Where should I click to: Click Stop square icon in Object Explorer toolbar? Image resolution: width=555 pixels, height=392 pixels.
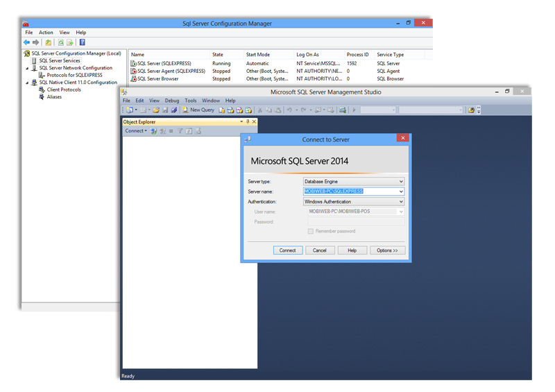coord(171,131)
